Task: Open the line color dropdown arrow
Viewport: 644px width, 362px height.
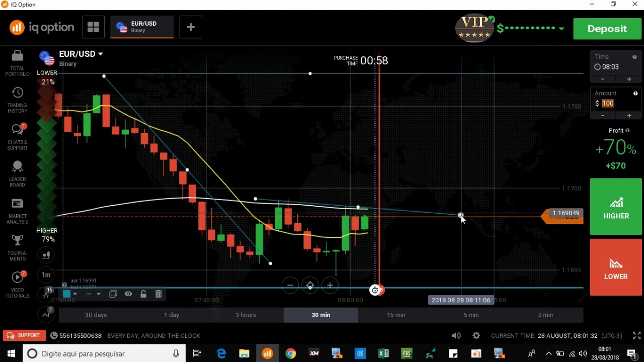Action: click(x=75, y=294)
